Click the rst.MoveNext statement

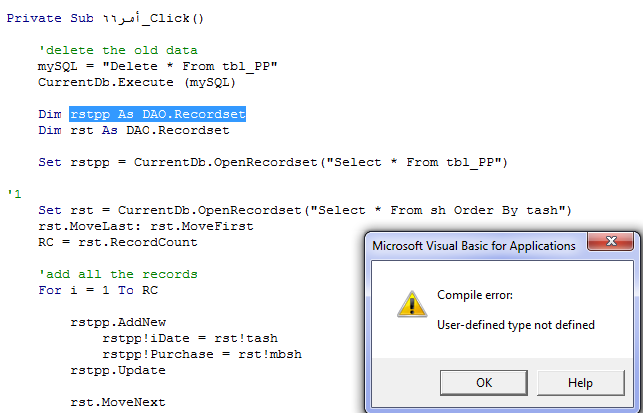tap(118, 402)
